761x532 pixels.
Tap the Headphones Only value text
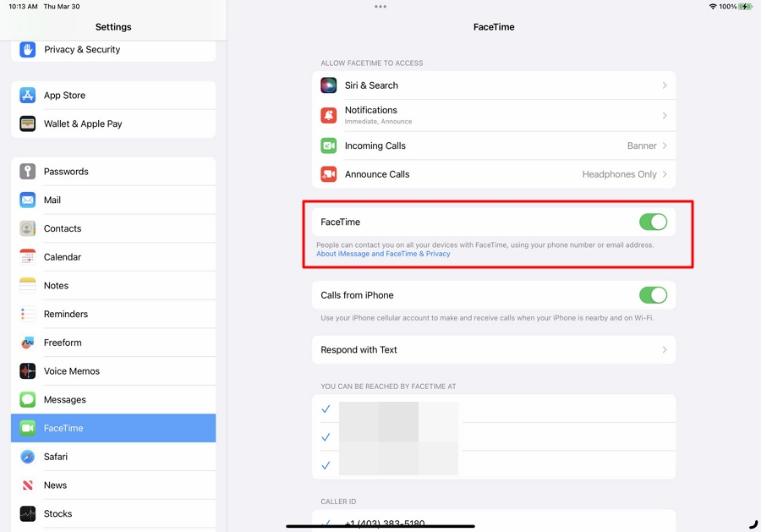[x=619, y=174]
